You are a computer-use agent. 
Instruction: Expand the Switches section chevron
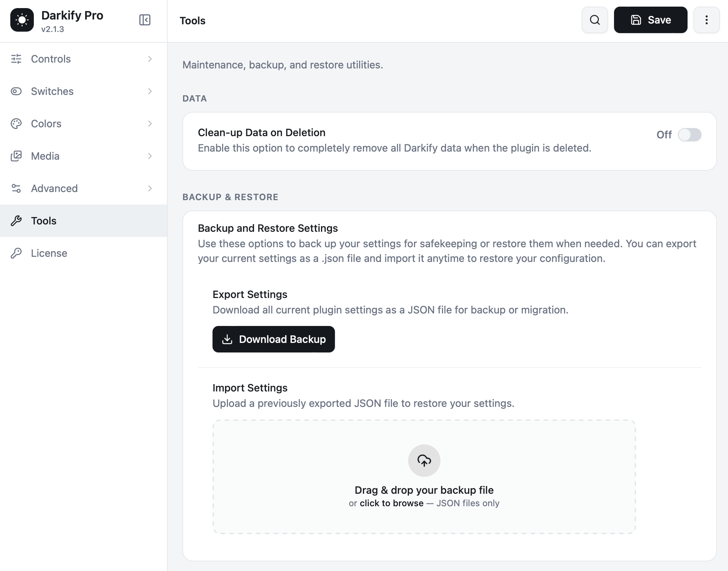(x=150, y=91)
